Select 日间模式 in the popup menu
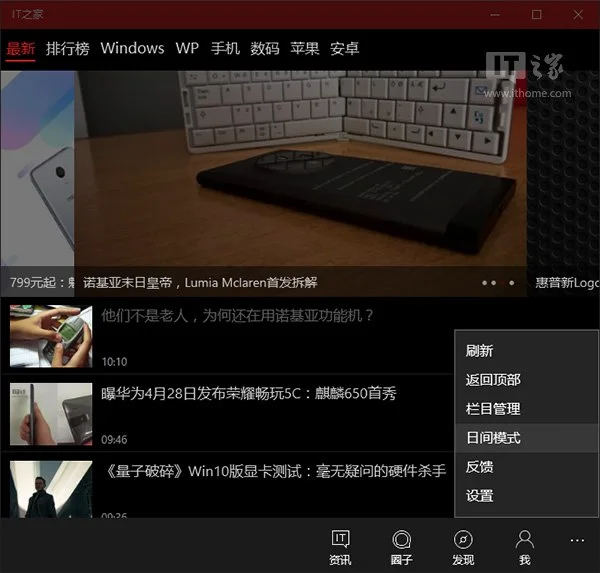The width and height of the screenshot is (600, 573). (x=527, y=438)
